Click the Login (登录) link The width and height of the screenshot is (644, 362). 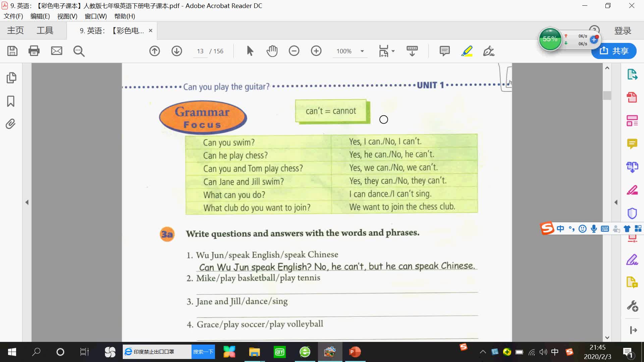(623, 31)
